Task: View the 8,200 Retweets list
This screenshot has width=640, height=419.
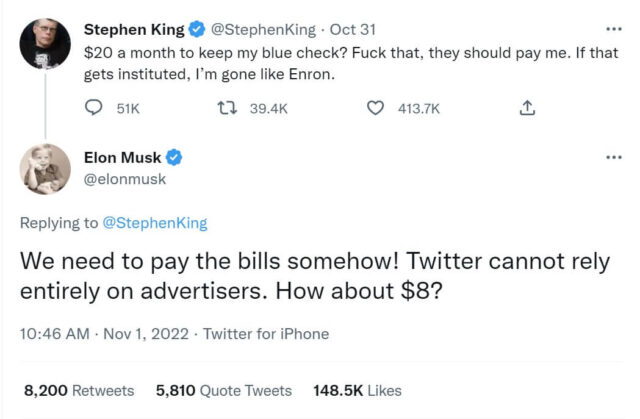Action: (x=79, y=390)
